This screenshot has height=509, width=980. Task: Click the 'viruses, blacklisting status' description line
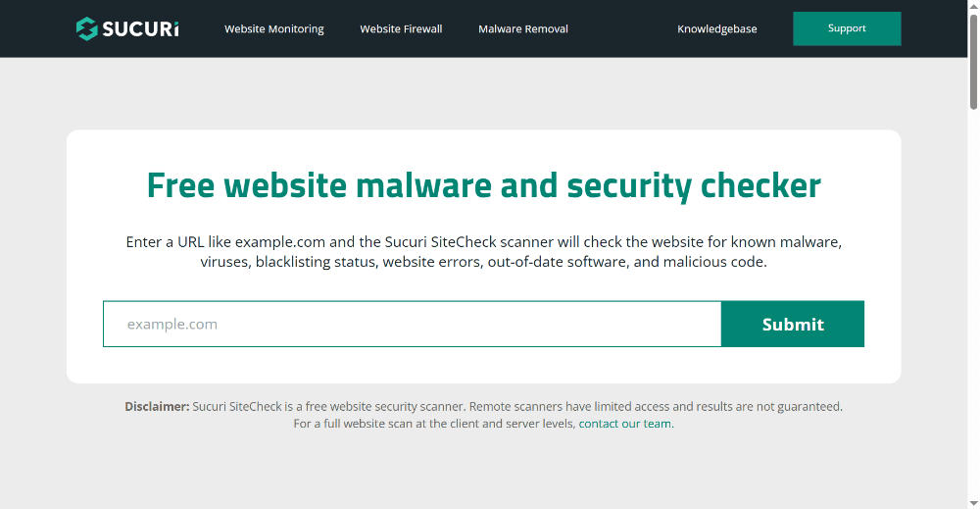484,262
